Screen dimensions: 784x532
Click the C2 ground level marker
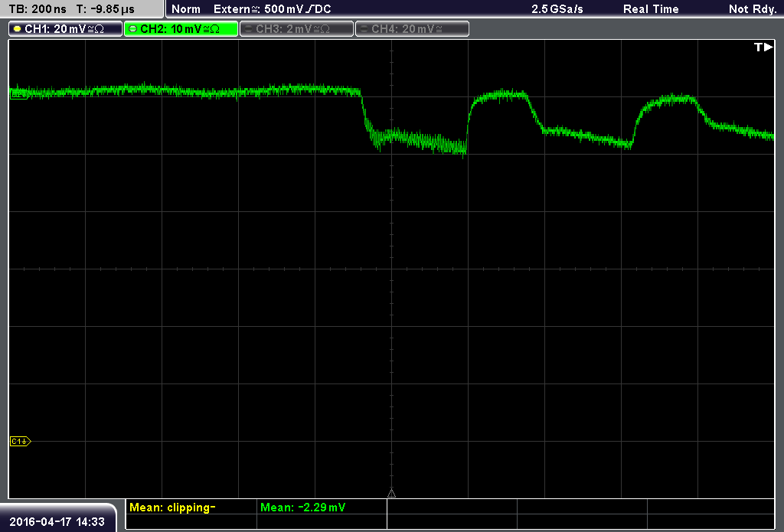pyautogui.click(x=19, y=94)
